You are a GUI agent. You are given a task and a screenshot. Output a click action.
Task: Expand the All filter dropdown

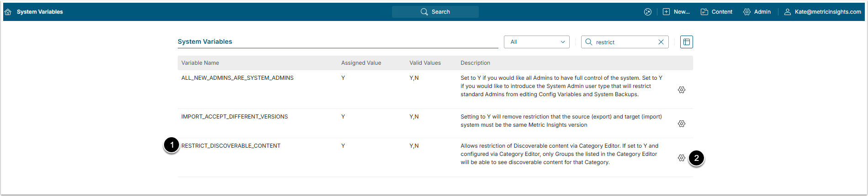pyautogui.click(x=537, y=42)
